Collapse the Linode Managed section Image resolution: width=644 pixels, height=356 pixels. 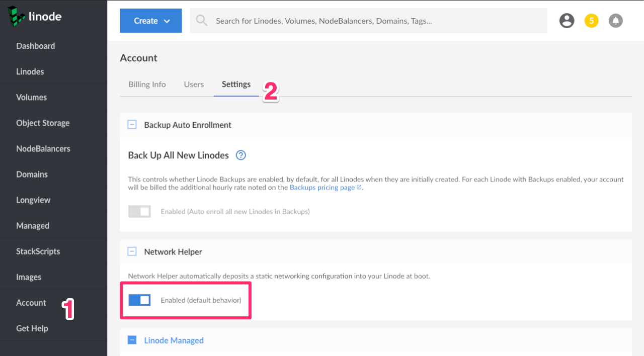(x=132, y=340)
